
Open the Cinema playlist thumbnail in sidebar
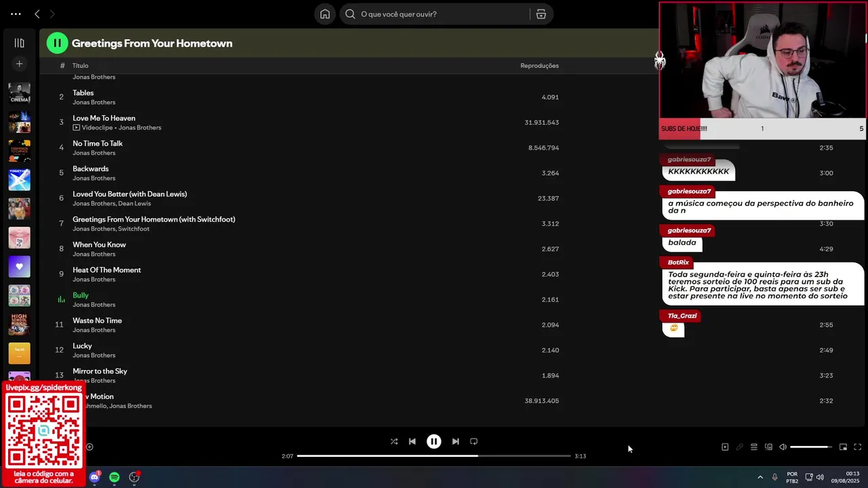pyautogui.click(x=19, y=94)
